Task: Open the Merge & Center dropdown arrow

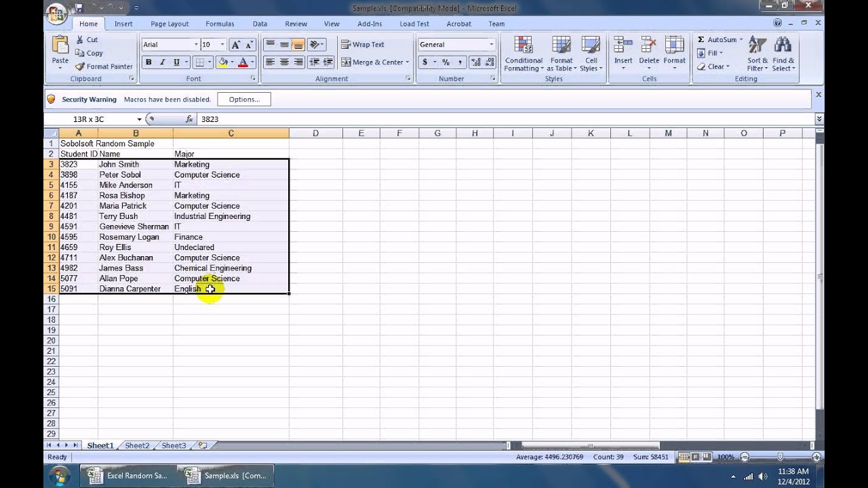Action: [x=408, y=62]
